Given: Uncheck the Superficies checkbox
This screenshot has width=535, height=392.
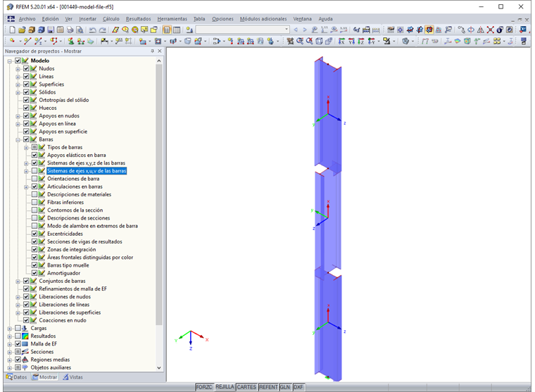Looking at the screenshot, I should point(26,84).
